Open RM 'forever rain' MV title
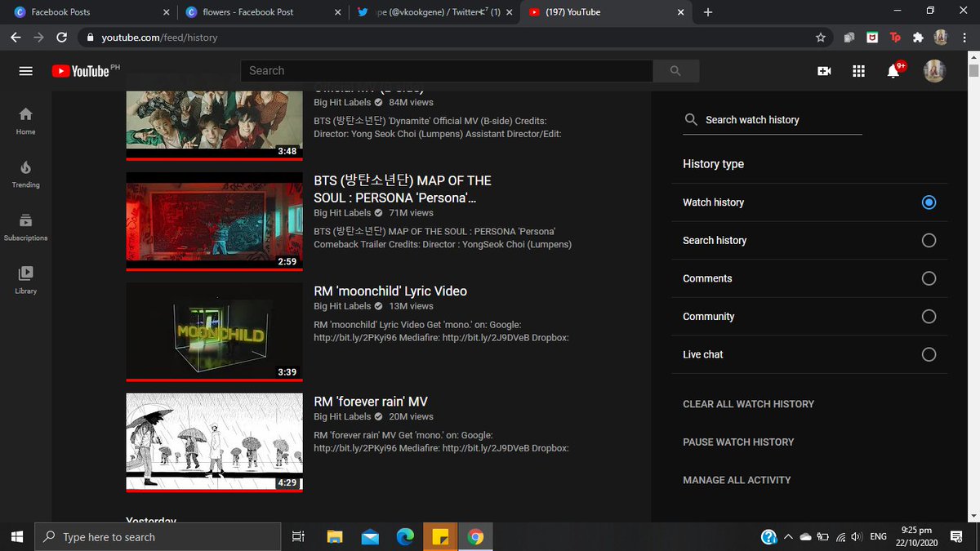The image size is (980, 551). click(371, 402)
